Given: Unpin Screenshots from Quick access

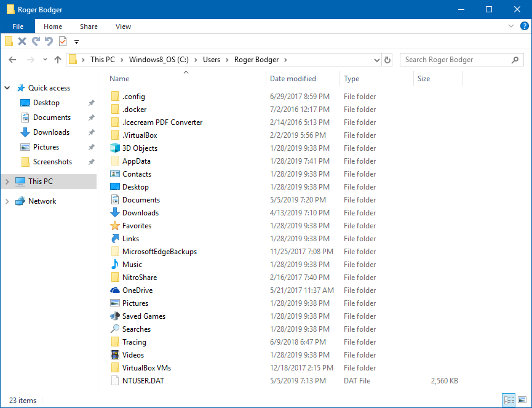Looking at the screenshot, I should [x=92, y=162].
